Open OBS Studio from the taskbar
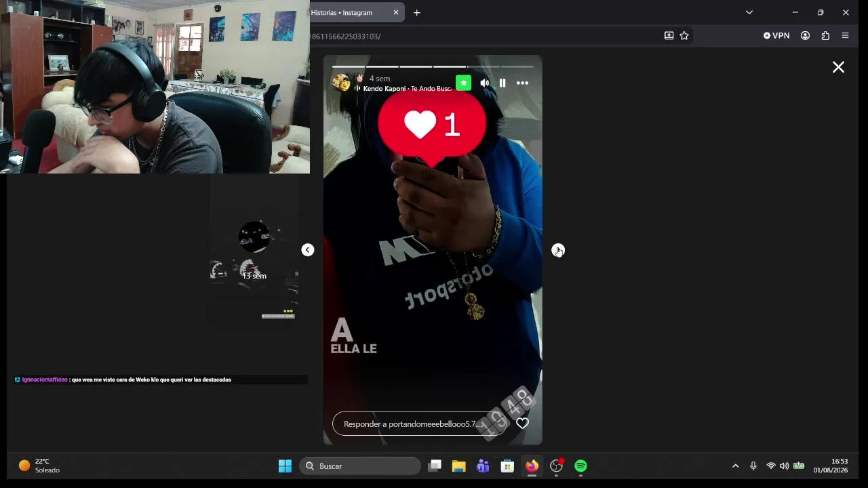Viewport: 868px width, 488px height. (556, 466)
